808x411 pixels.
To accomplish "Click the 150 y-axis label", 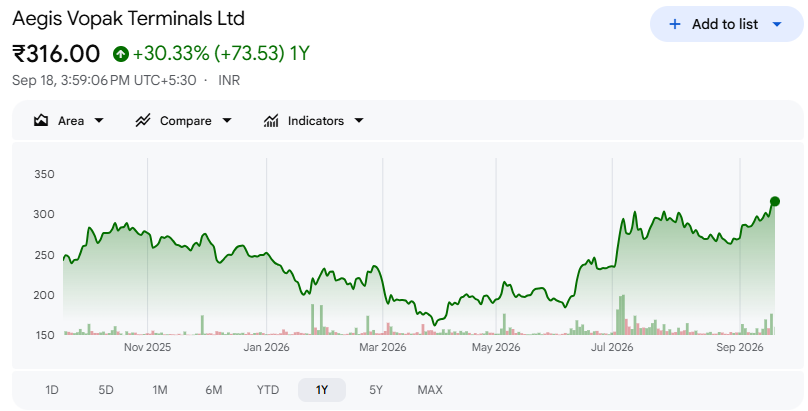I will 44,335.
